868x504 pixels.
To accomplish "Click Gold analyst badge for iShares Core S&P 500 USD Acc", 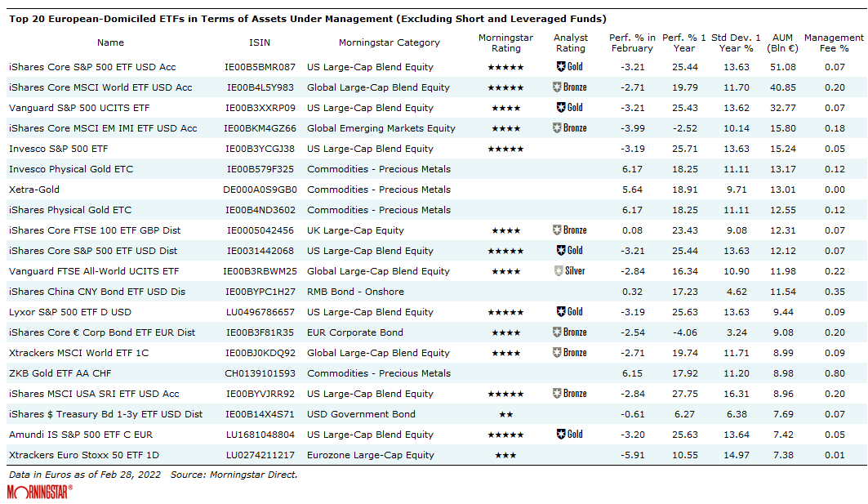I will pos(570,67).
